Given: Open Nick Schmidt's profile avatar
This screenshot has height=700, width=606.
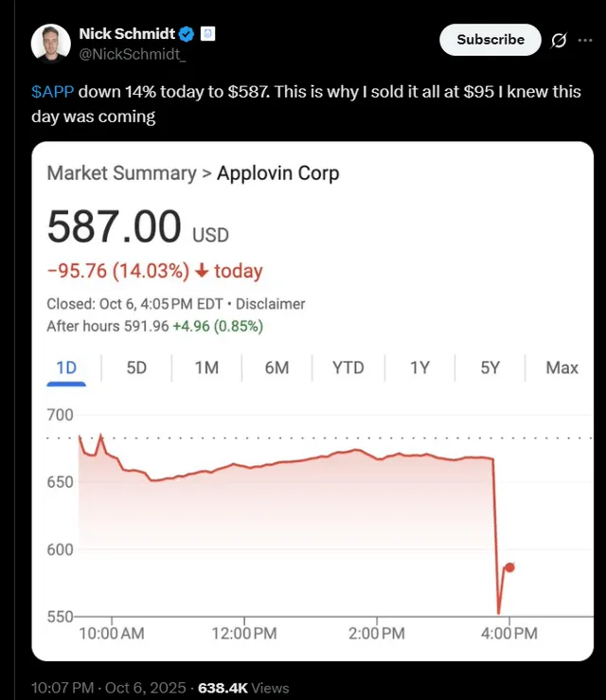Looking at the screenshot, I should [51, 44].
